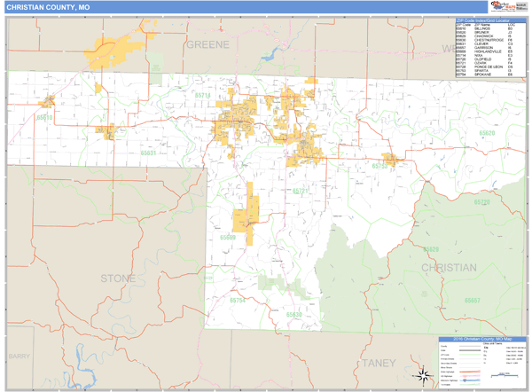Click the STONE county label
The width and height of the screenshot is (532, 392).
coord(118,278)
